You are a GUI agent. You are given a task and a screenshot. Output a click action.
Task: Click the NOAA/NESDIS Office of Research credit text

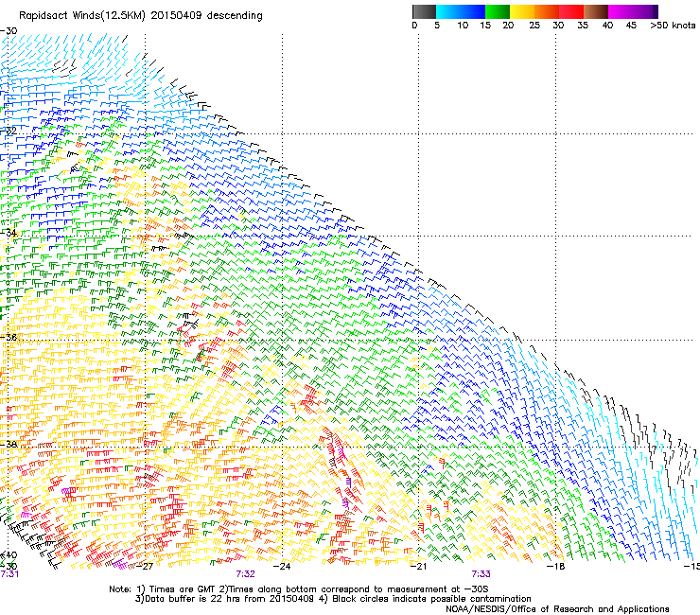click(x=557, y=609)
